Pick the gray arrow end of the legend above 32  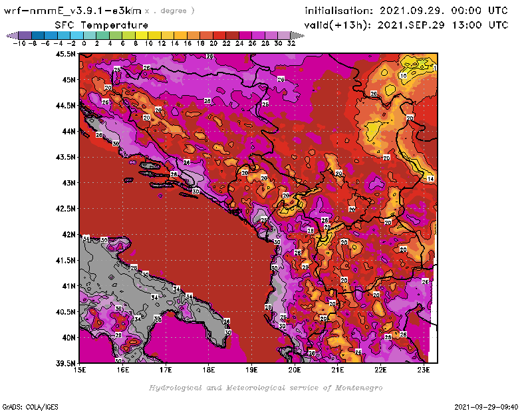[297, 35]
